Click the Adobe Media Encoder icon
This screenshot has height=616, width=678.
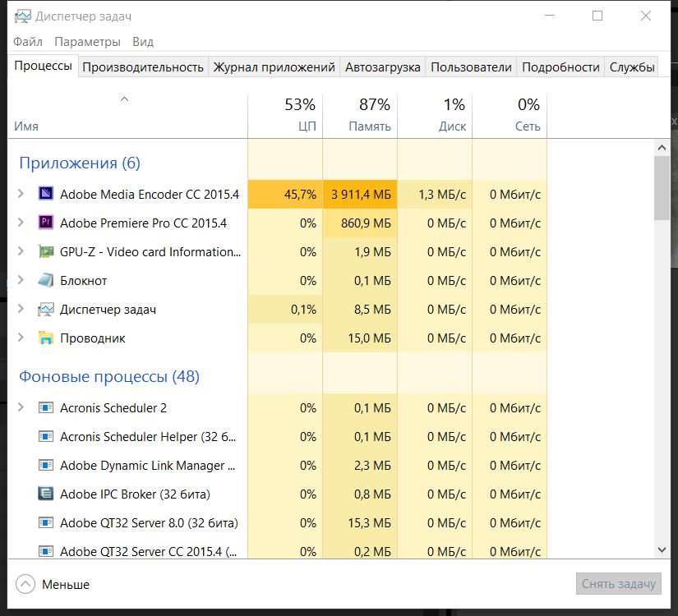[46, 195]
